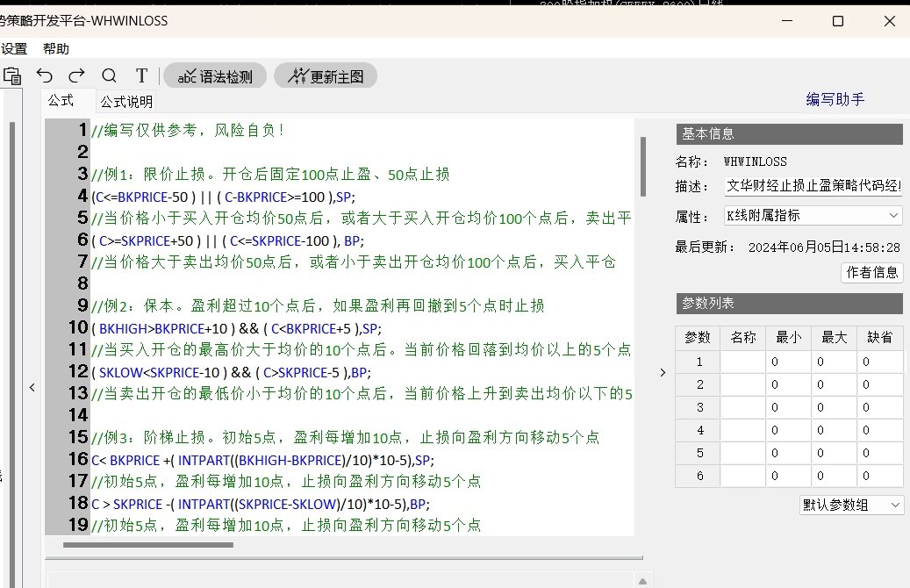Open the 属性 K线附属指标 dropdown
The image size is (910, 588).
pos(813,215)
